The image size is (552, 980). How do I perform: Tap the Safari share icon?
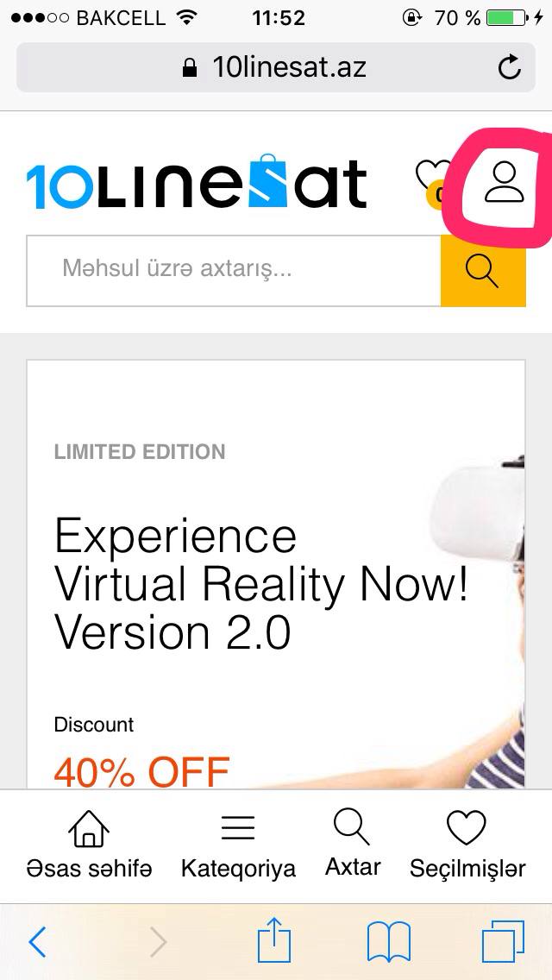point(274,940)
